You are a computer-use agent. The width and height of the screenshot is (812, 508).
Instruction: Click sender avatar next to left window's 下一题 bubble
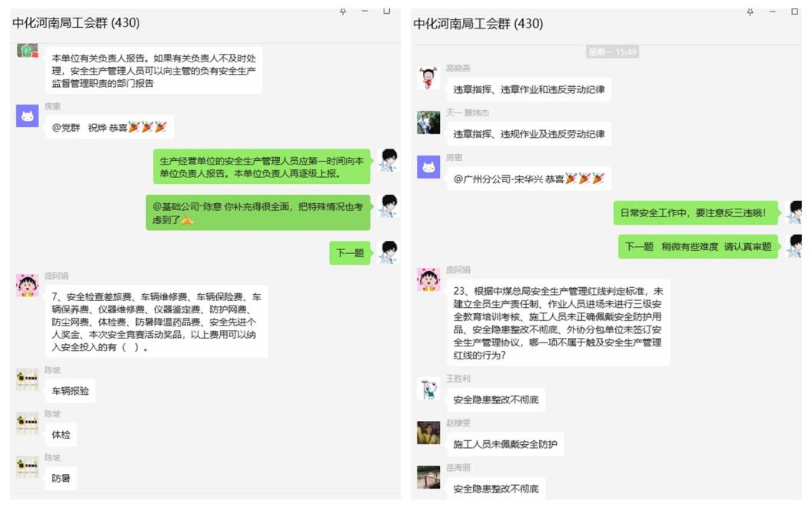tap(388, 252)
